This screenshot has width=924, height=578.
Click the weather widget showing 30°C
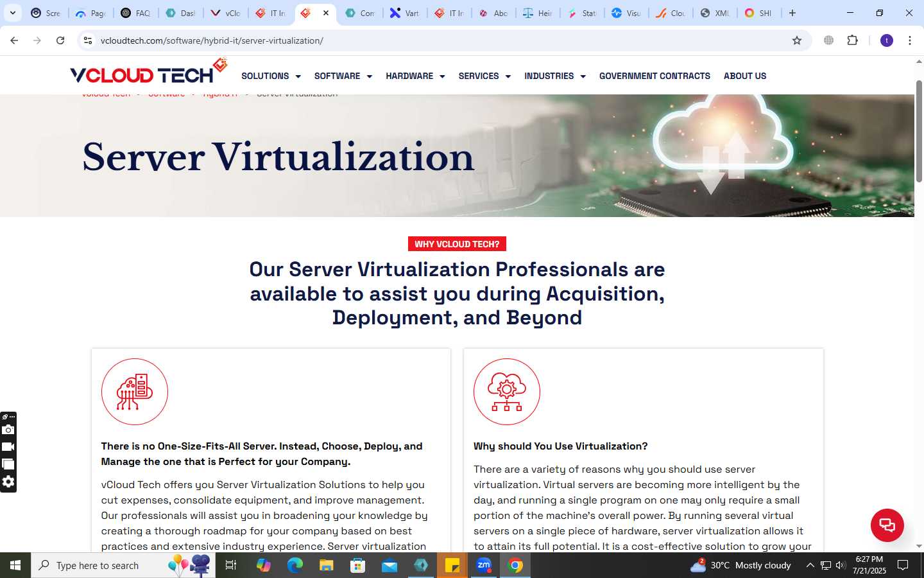tap(740, 565)
